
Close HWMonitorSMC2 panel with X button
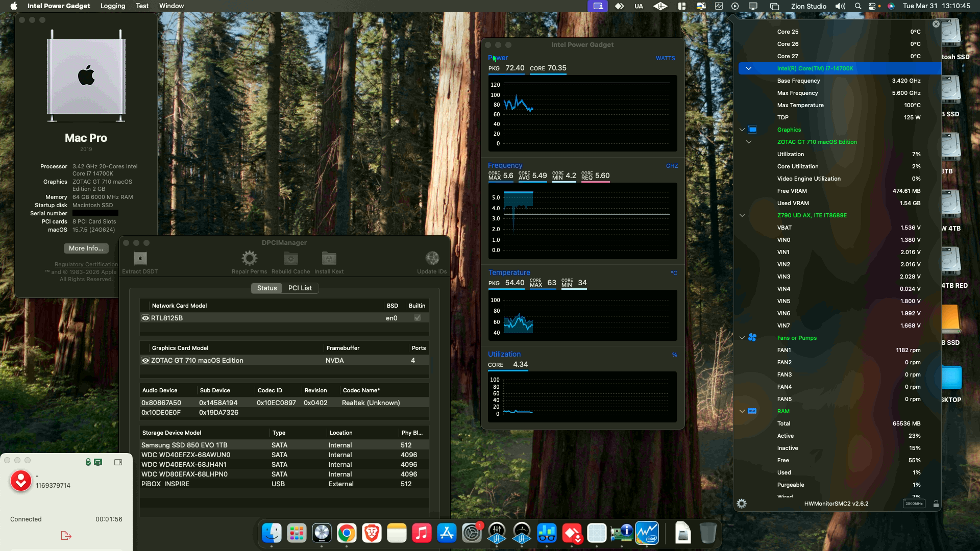coord(936,24)
